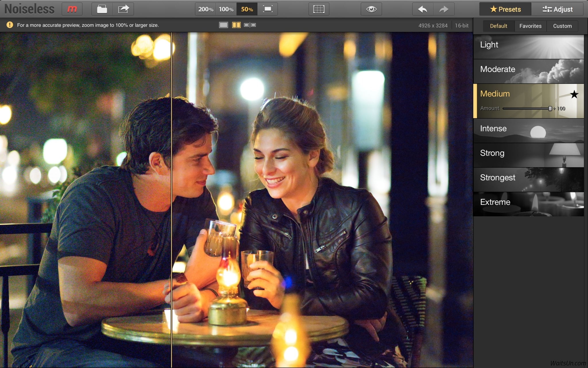Switch to the Favorites presets tab

(x=530, y=26)
